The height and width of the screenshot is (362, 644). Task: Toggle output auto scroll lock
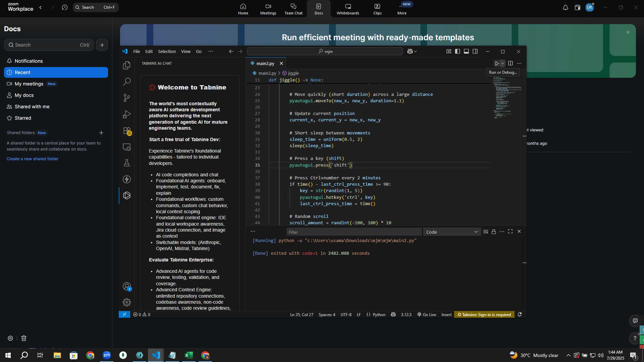494,232
